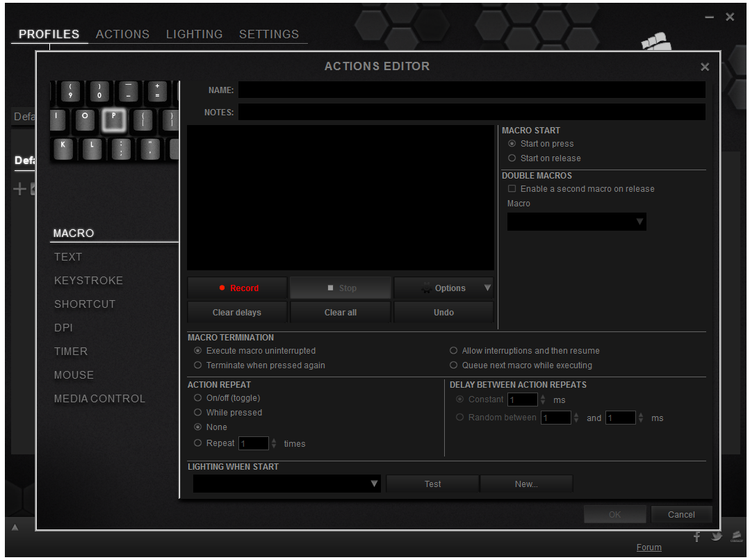Select KEYSTROKE action type in sidebar
Viewport: 750px width, 560px height.
click(88, 281)
